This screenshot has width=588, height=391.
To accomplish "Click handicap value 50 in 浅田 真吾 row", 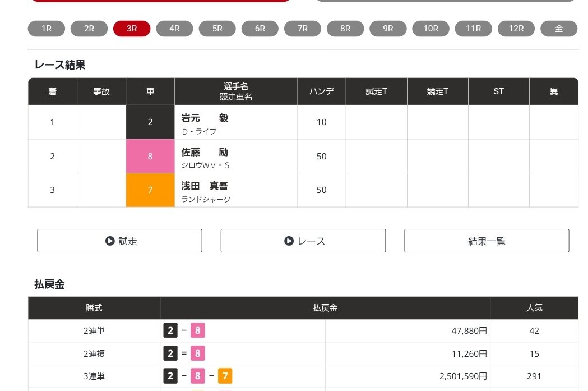I will point(321,190).
